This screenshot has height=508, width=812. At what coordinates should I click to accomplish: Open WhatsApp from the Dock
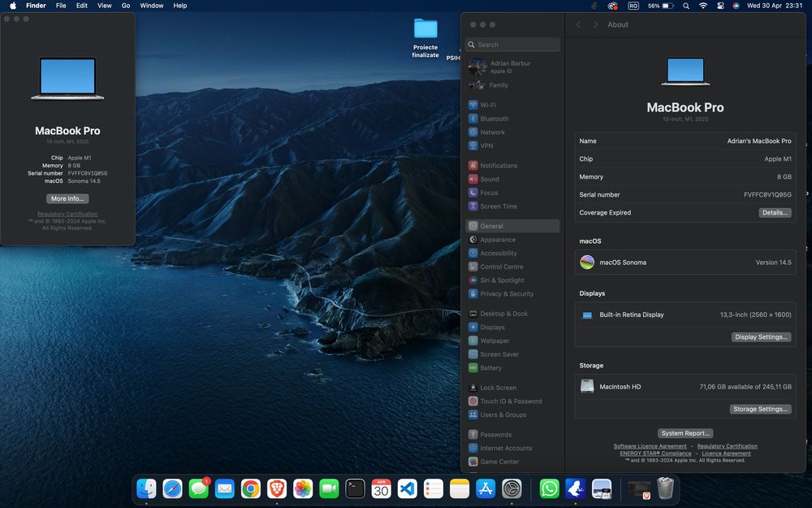[x=550, y=488]
